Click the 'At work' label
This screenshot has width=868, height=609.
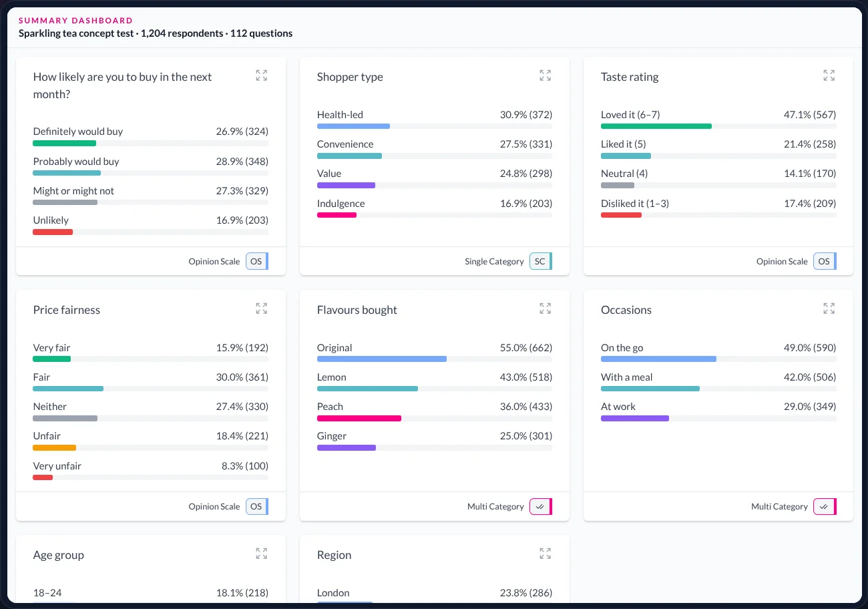[618, 407]
